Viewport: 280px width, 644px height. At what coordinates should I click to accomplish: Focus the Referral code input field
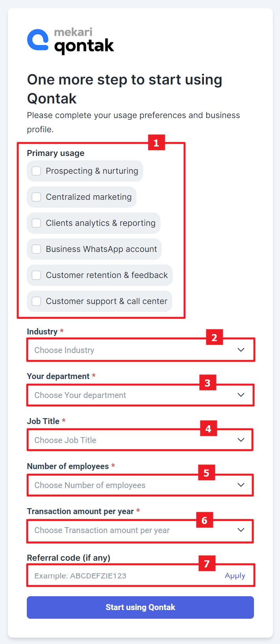tap(126, 576)
